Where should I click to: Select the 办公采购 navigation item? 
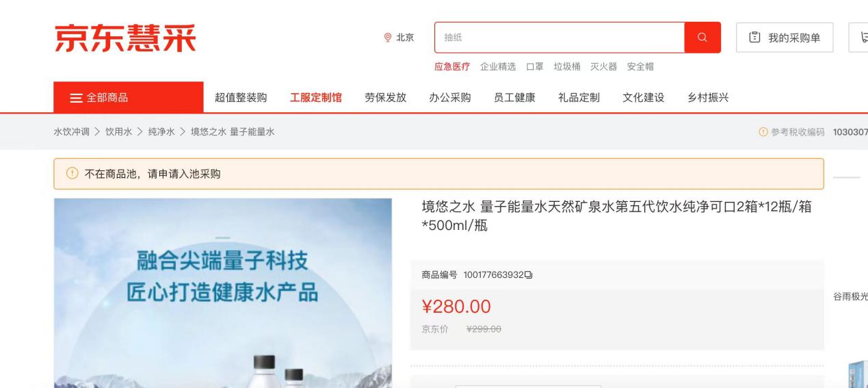point(450,97)
